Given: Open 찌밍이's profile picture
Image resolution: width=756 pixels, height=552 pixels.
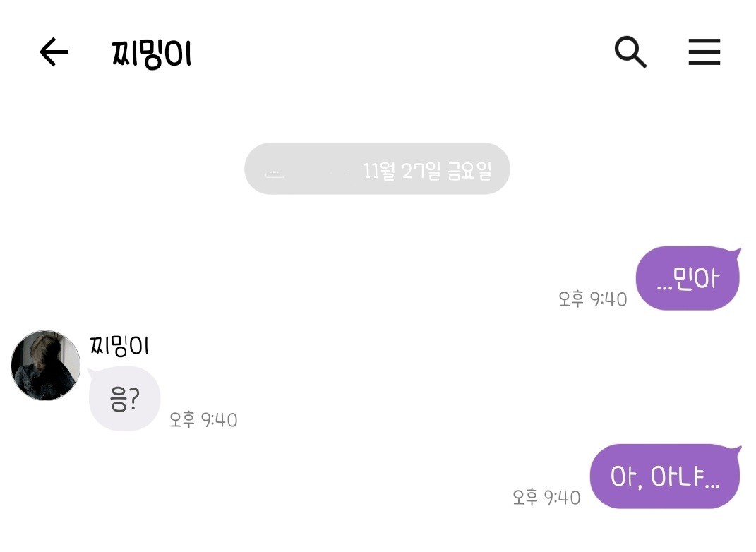Looking at the screenshot, I should pos(46,365).
